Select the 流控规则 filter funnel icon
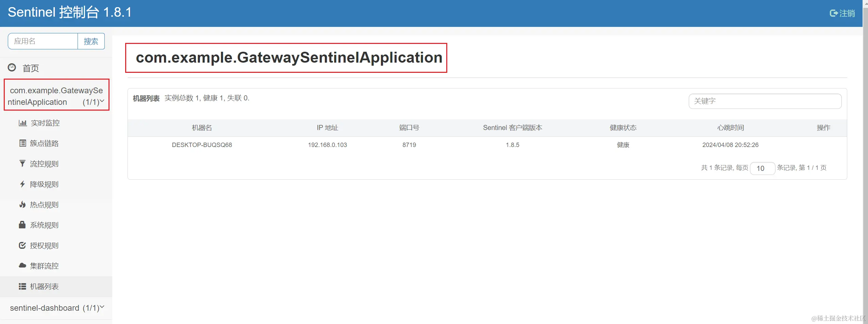Viewport: 868px width, 324px height. click(22, 164)
